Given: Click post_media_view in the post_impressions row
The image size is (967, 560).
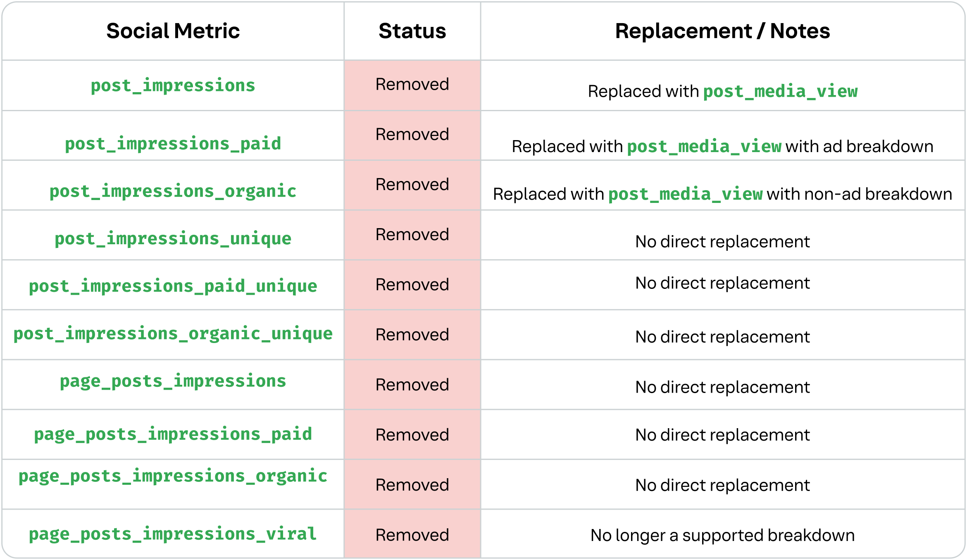Looking at the screenshot, I should click(780, 91).
